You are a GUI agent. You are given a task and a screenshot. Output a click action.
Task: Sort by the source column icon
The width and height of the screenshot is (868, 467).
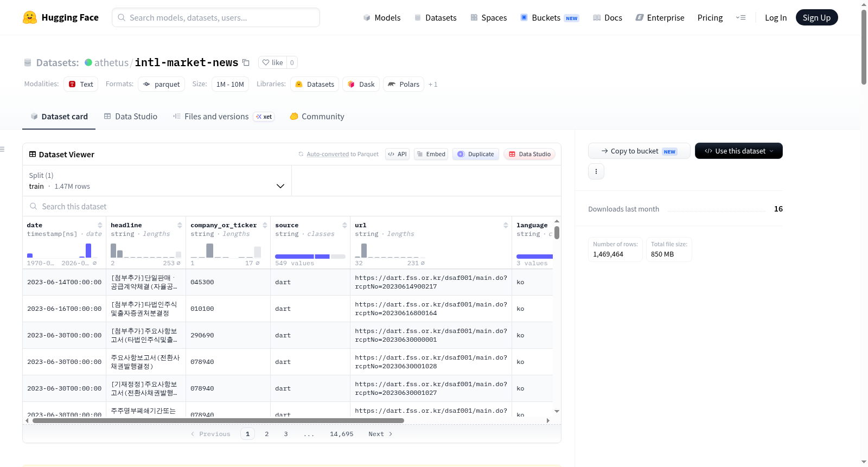coord(344,225)
